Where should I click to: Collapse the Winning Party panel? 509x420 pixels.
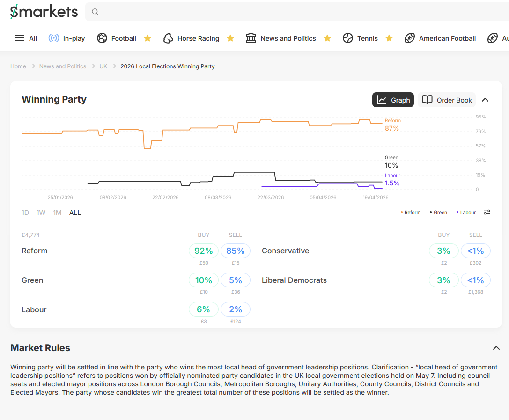click(485, 100)
